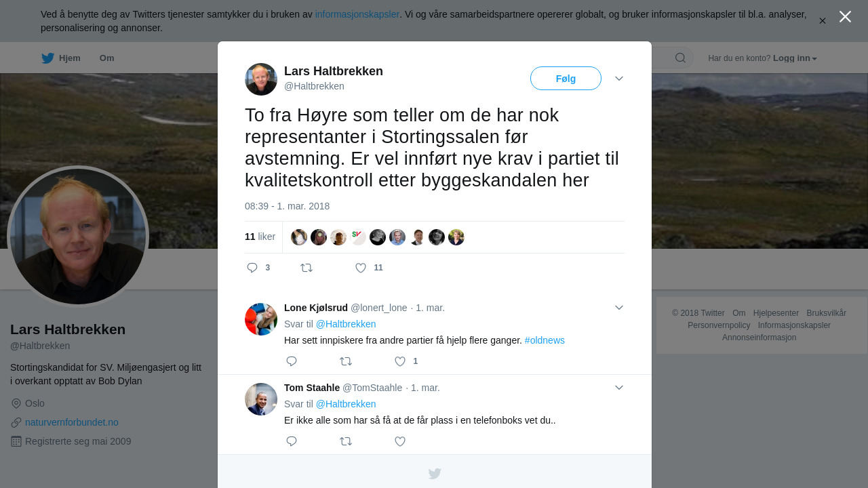Click reply icon on Tom Staahle's tweet

coord(292,441)
